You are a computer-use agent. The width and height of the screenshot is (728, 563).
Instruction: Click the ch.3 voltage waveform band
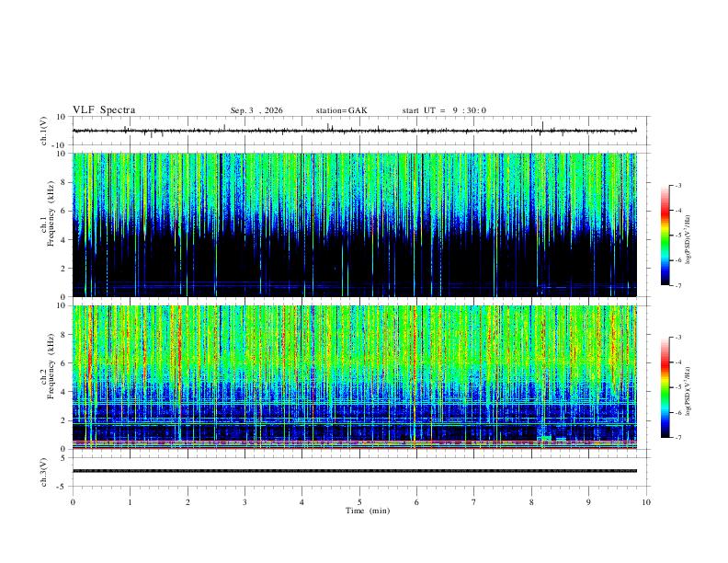click(354, 471)
